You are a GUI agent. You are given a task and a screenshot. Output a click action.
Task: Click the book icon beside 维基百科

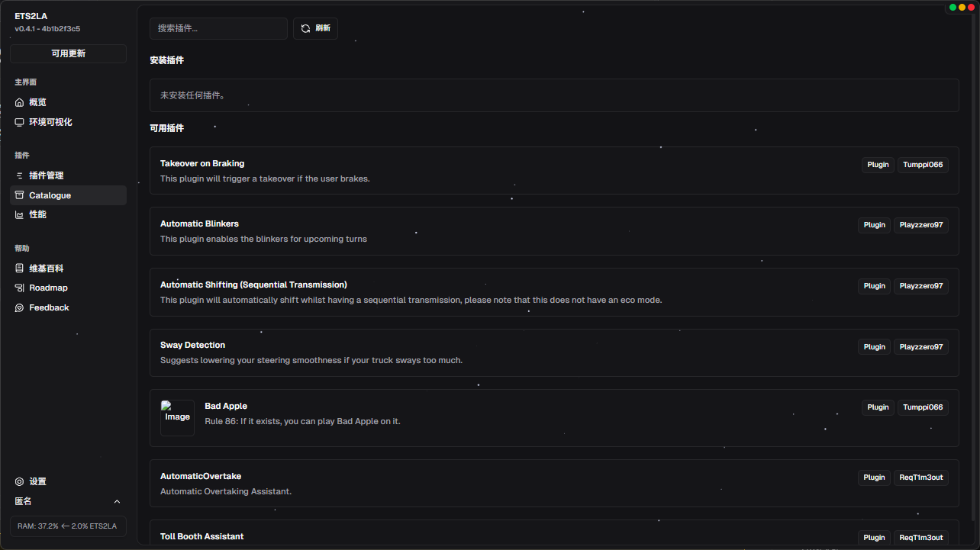20,269
